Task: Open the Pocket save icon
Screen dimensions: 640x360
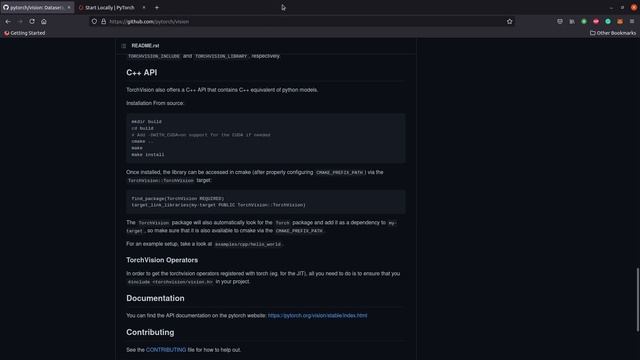Action: (x=560, y=21)
